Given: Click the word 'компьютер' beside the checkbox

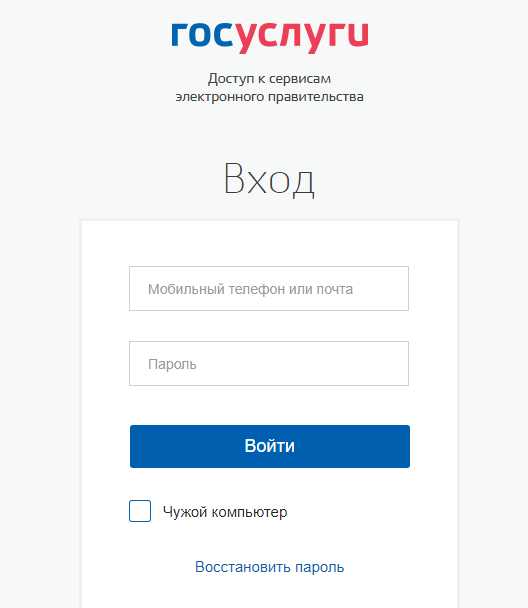Looking at the screenshot, I should pos(250,512).
